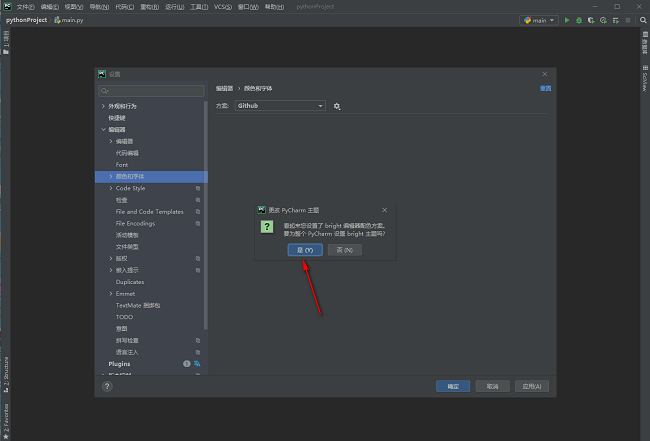Viewport: 650px width, 441px height.
Task: Click the No (N) button in theme dialog
Action: click(x=344, y=250)
